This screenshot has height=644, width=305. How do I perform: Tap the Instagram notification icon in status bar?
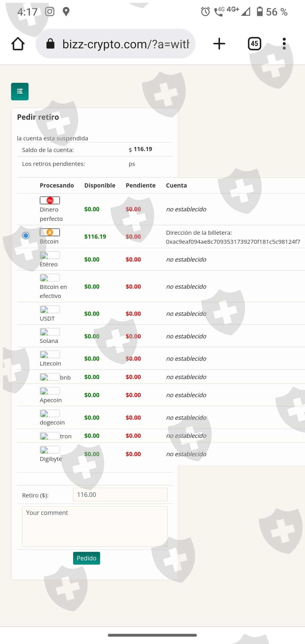tap(50, 12)
